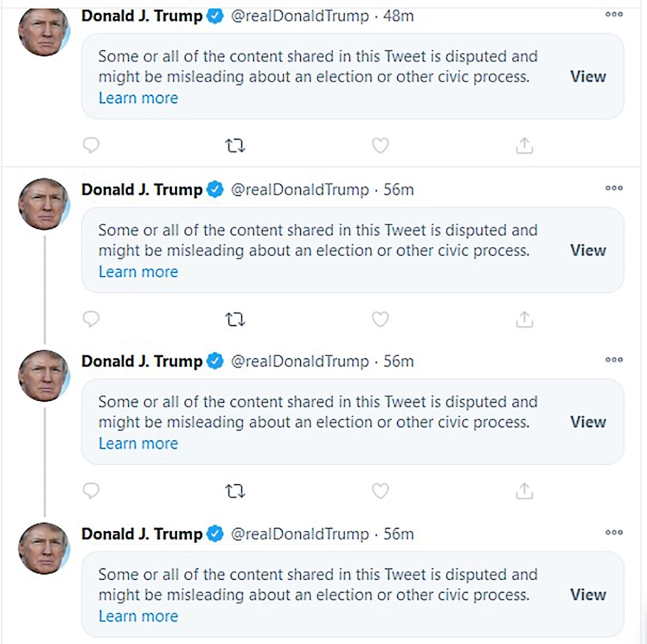The image size is (647, 644).
Task: Click the verified badge on the top tweet
Action: click(x=212, y=16)
